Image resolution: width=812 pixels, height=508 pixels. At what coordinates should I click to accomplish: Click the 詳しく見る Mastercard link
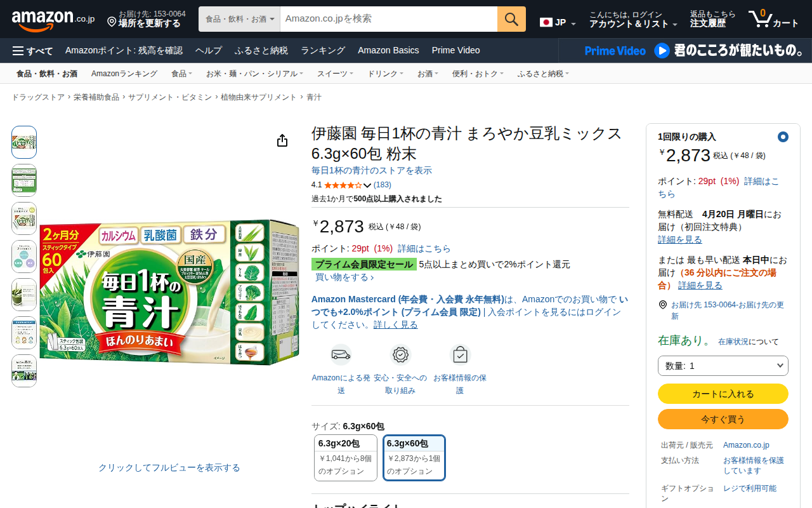pyautogui.click(x=396, y=324)
